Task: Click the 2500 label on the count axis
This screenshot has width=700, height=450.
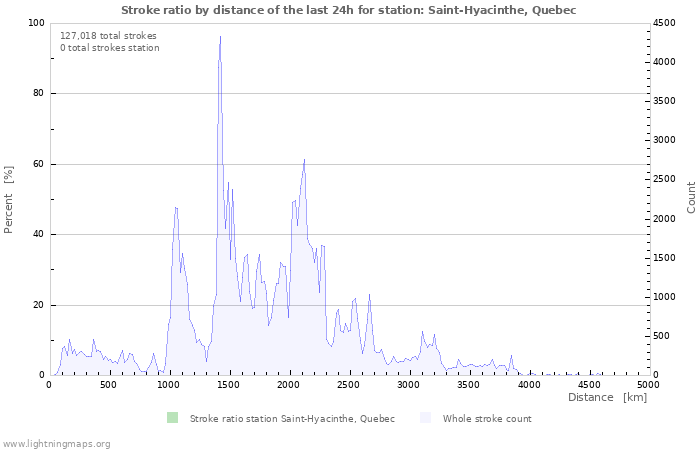Action: [665, 179]
